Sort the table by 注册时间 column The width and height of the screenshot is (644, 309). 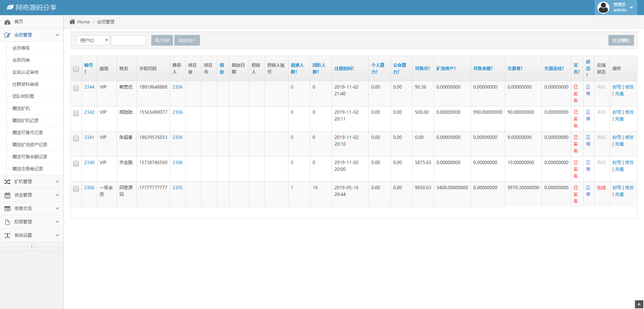tap(344, 68)
